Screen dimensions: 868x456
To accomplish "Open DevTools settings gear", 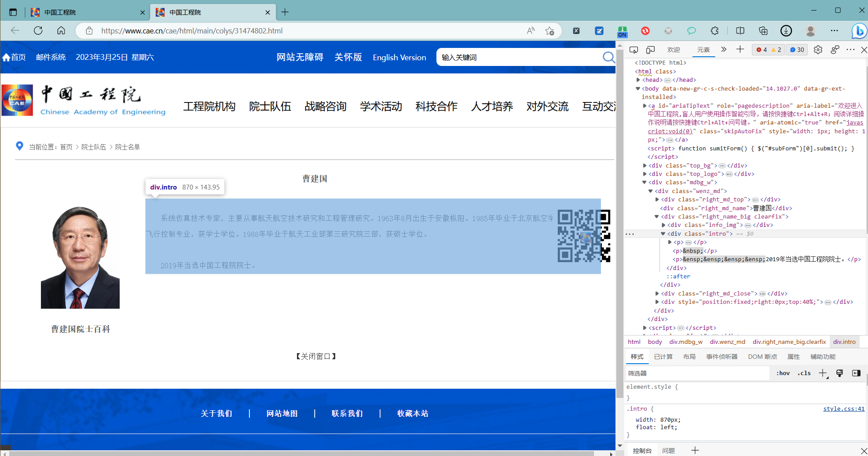I will (818, 50).
